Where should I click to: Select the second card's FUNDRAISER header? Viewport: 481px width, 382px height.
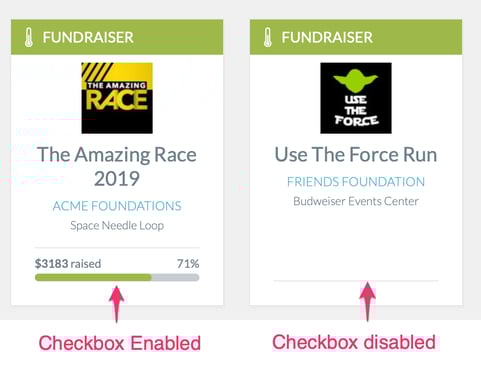356,37
